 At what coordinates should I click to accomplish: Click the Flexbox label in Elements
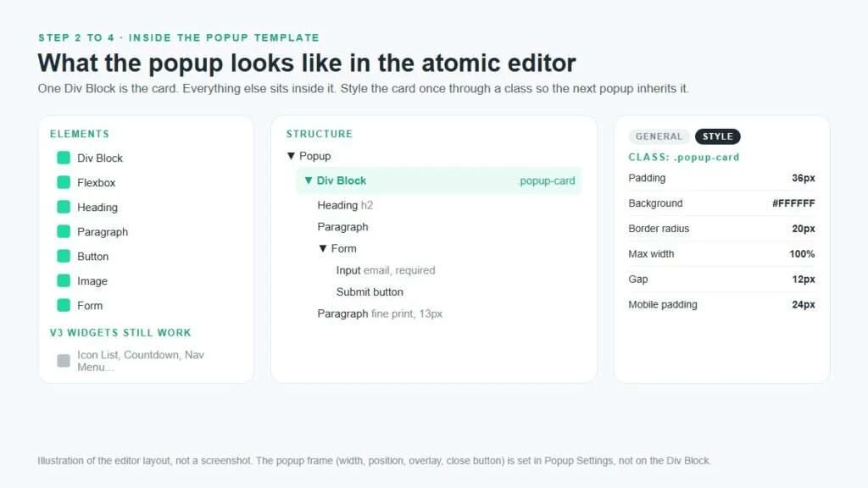[97, 183]
